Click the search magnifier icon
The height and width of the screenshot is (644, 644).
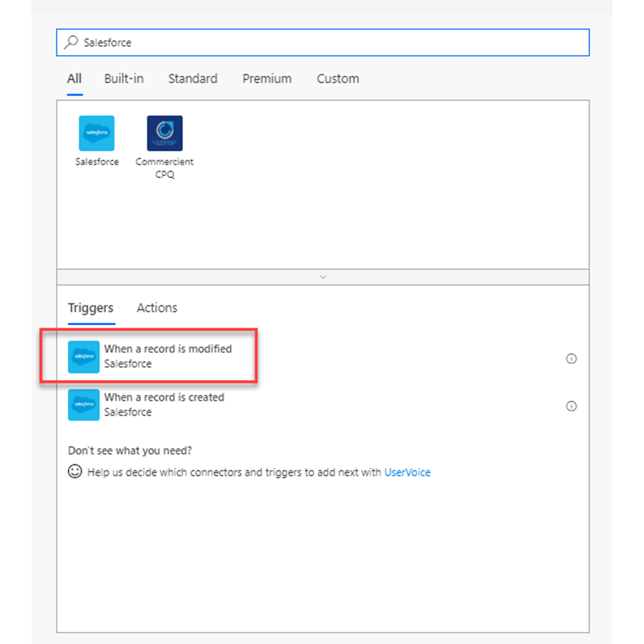click(x=71, y=42)
